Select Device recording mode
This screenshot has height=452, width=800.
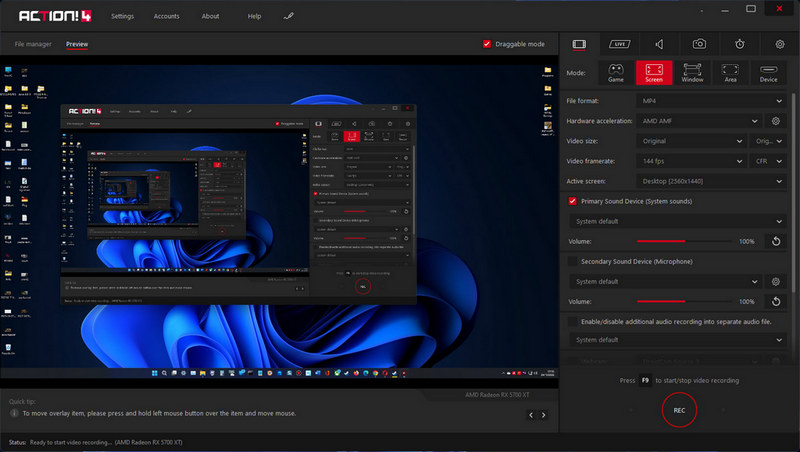pyautogui.click(x=768, y=73)
